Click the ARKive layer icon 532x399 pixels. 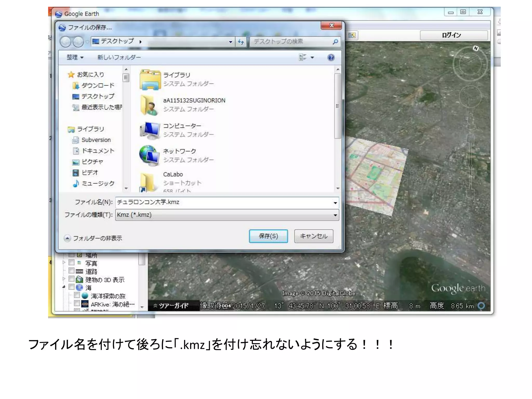pos(85,304)
